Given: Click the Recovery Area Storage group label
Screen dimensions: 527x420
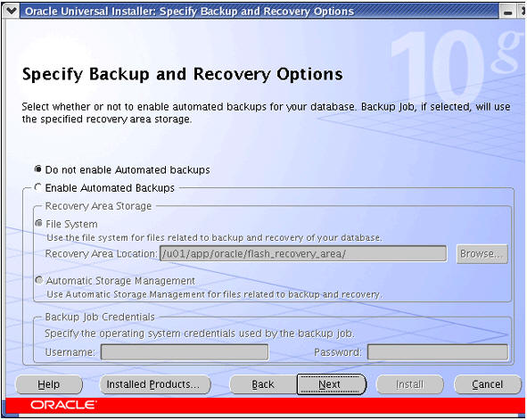Looking at the screenshot, I should pos(98,206).
